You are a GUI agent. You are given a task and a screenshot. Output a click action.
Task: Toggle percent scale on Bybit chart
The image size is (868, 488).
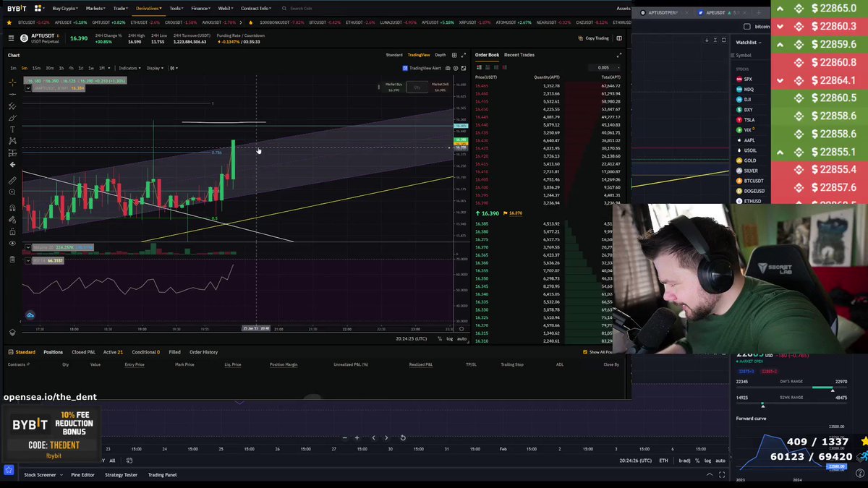[441, 338]
